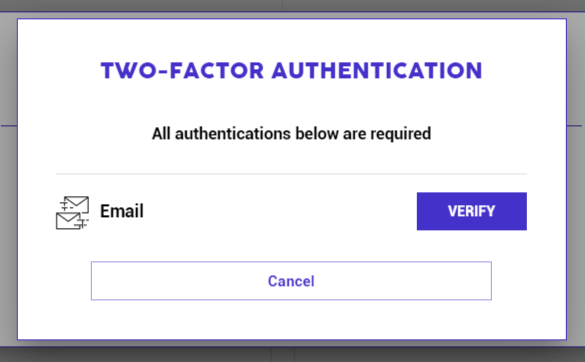Cancel the two-factor authentication dialog
Image resolution: width=585 pixels, height=362 pixels.
[291, 281]
